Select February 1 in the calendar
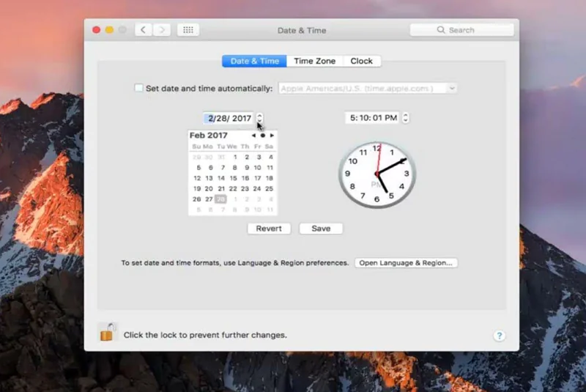 pyautogui.click(x=234, y=157)
